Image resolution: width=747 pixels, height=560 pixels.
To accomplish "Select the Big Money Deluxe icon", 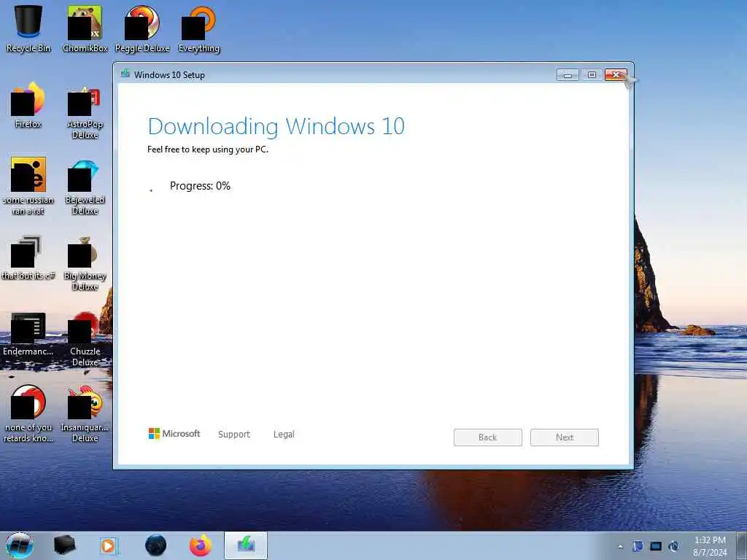I will coord(85,262).
